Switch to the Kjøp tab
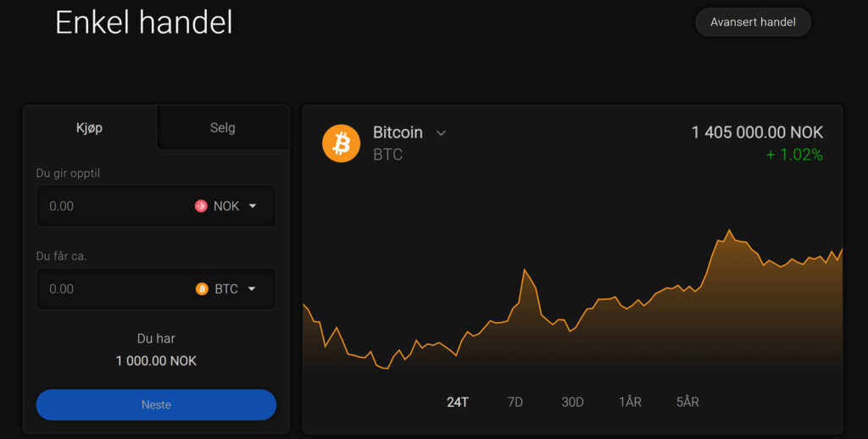Image resolution: width=868 pixels, height=439 pixels. coord(89,128)
